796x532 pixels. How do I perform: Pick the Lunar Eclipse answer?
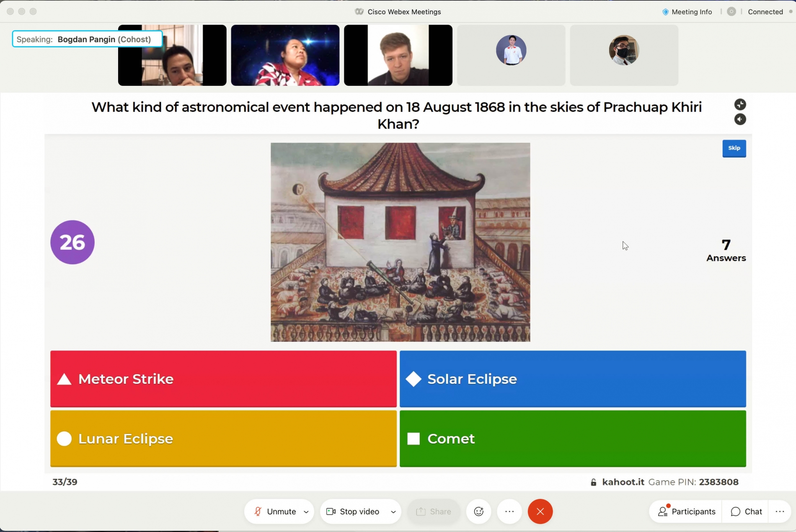223,439
